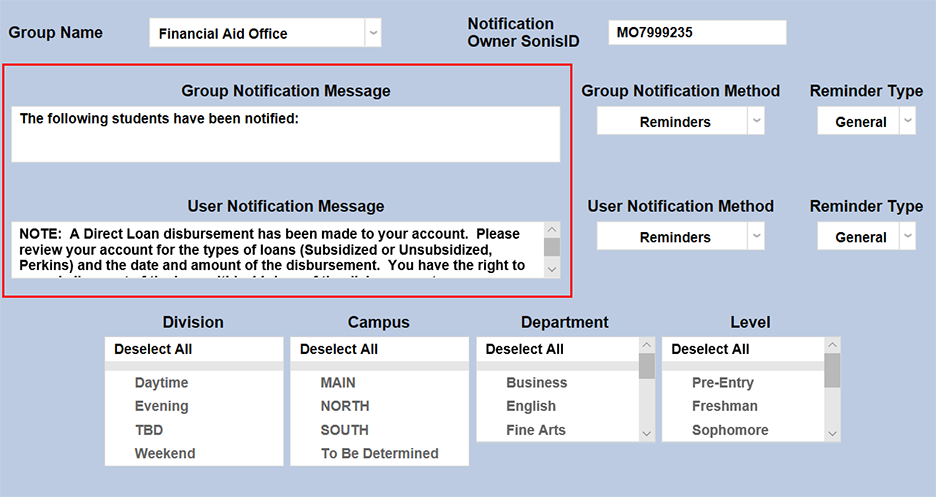936x497 pixels.
Task: Click the Level list scroll-down arrow
Action: [832, 434]
